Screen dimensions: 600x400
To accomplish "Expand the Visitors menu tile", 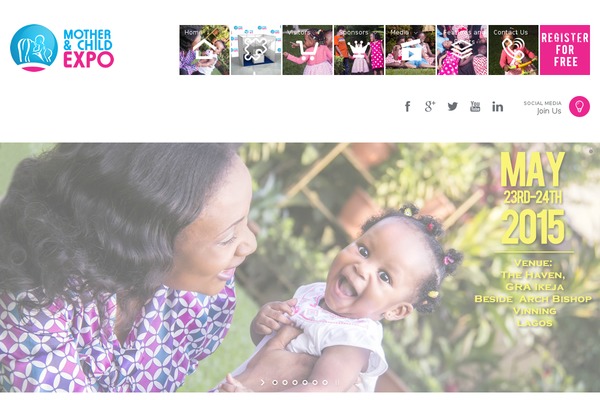I will 307,50.
